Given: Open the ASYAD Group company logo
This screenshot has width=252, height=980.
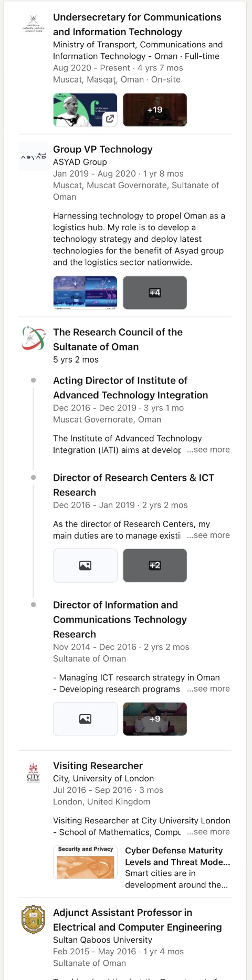Looking at the screenshot, I should [33, 156].
